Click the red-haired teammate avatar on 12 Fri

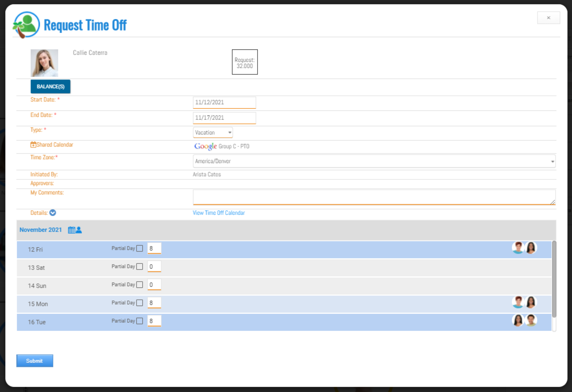point(518,247)
